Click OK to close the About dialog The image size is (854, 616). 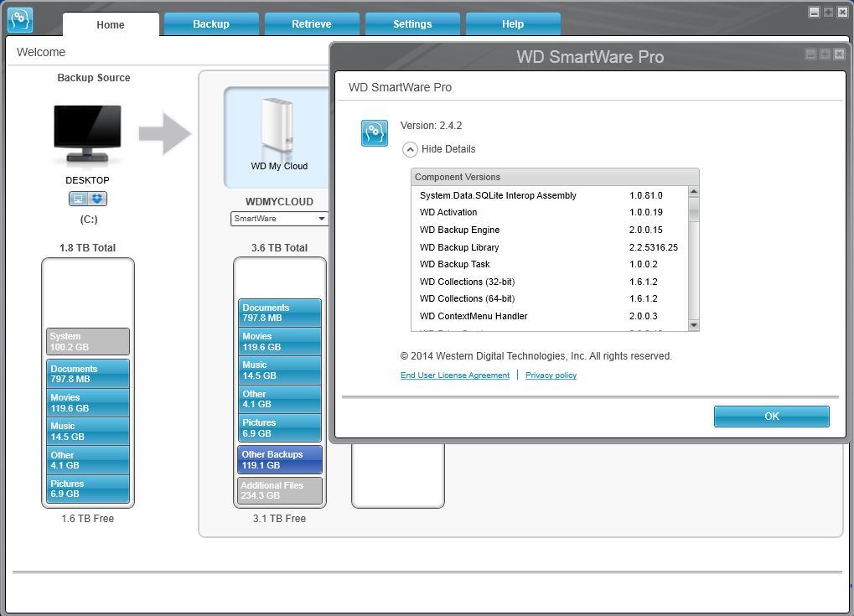(x=771, y=416)
